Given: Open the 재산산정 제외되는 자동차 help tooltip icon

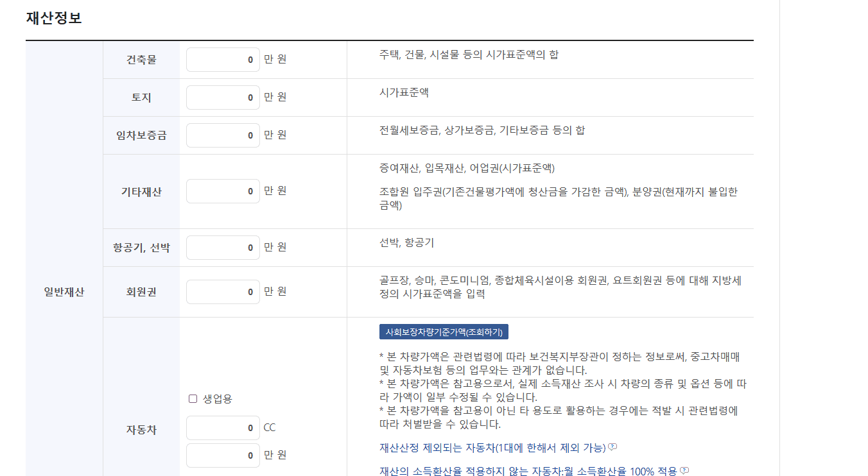Looking at the screenshot, I should (614, 448).
